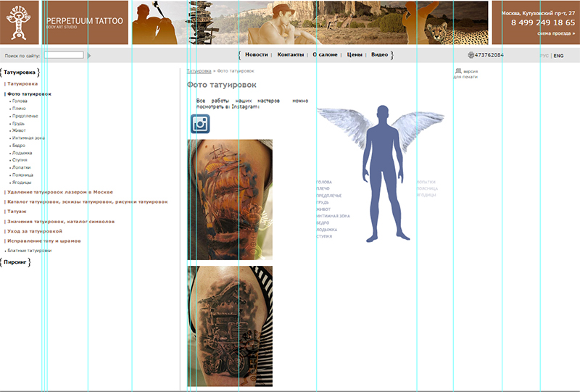
Task: Open the ship tattoo photo
Action: pyautogui.click(x=230, y=199)
